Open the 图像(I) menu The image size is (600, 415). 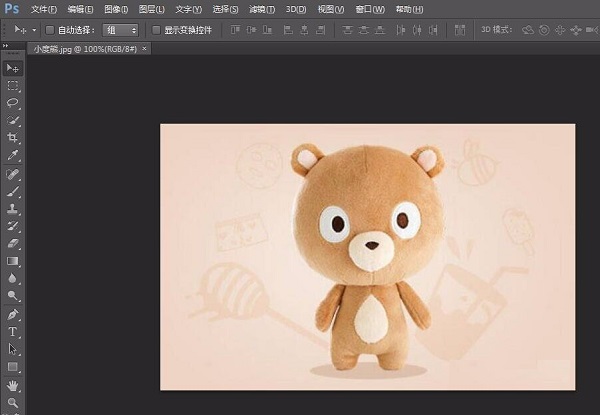117,9
